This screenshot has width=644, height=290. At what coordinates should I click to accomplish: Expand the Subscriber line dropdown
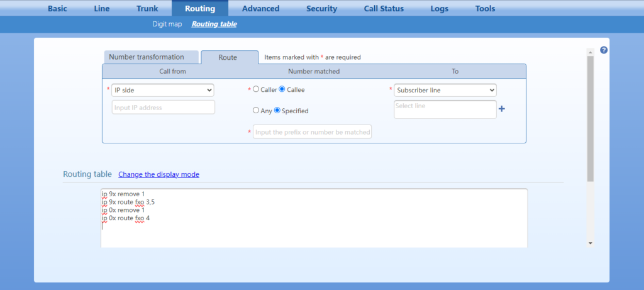coord(445,90)
